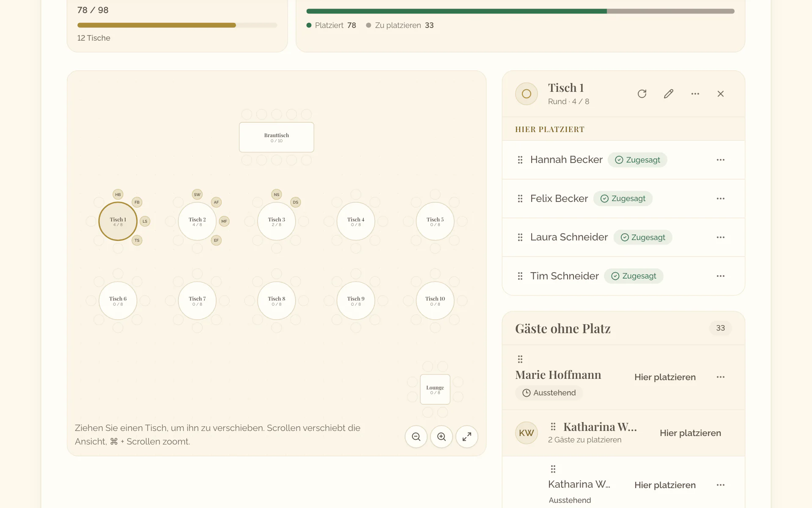Grab the drag handle of Felix Becker
The image size is (812, 508).
coord(520,199)
